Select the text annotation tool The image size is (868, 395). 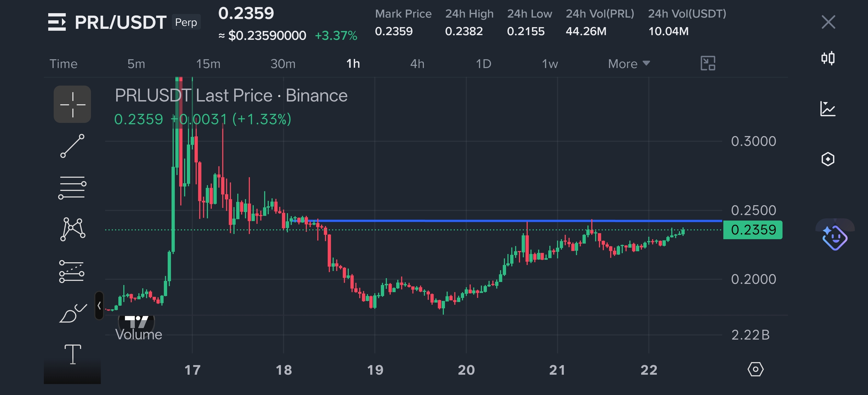pyautogui.click(x=72, y=354)
